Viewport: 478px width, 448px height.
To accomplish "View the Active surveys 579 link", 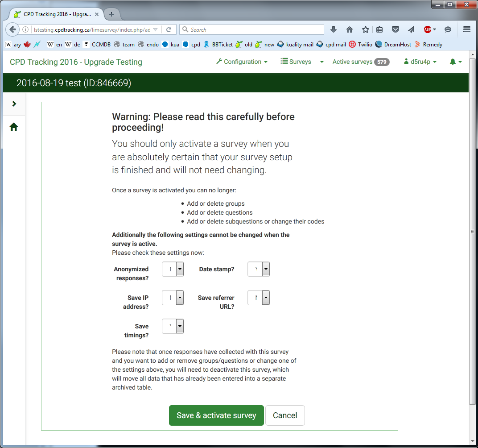I will [x=361, y=62].
